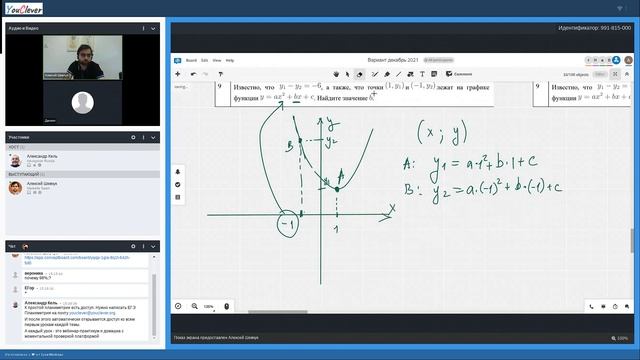Open the Board menu
640x360 pixels.
191,60
